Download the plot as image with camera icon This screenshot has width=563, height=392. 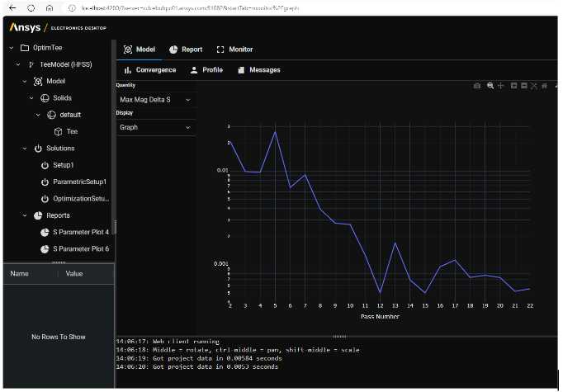pyautogui.click(x=477, y=86)
